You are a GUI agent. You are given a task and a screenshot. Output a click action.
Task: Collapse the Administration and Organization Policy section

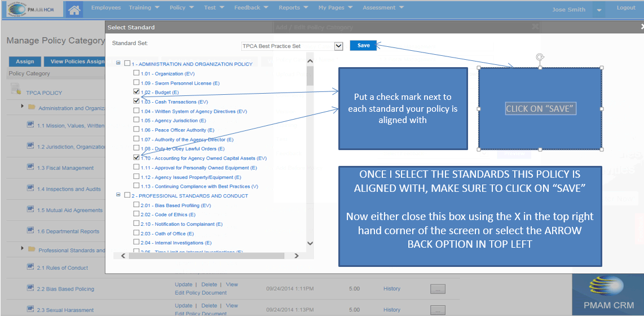pyautogui.click(x=118, y=63)
